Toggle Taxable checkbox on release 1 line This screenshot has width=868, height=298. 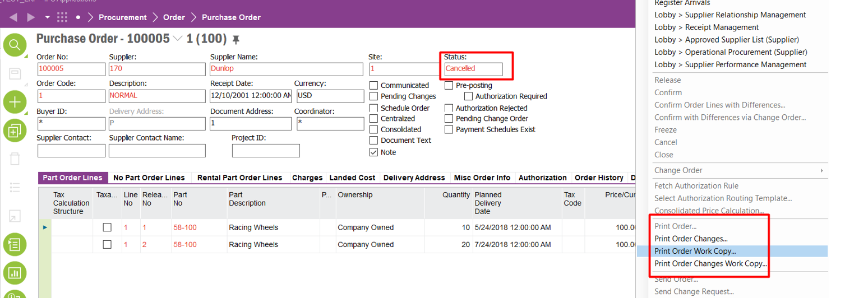pyautogui.click(x=107, y=227)
